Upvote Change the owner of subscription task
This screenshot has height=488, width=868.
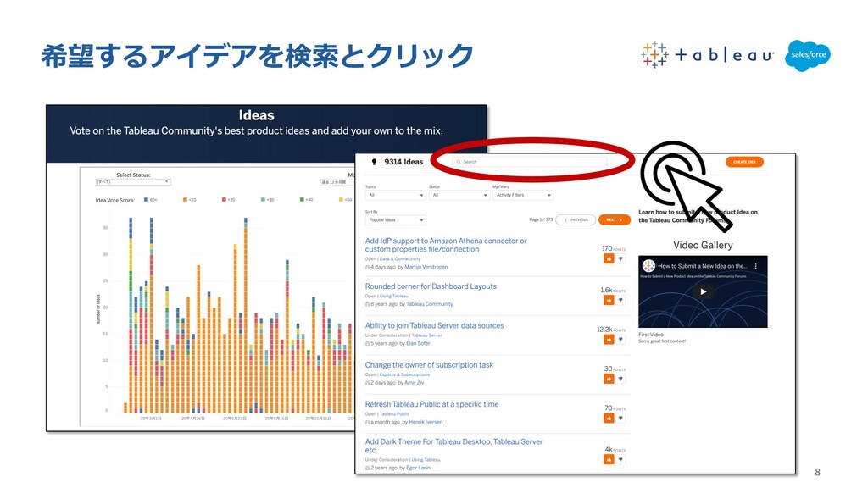[x=609, y=379]
